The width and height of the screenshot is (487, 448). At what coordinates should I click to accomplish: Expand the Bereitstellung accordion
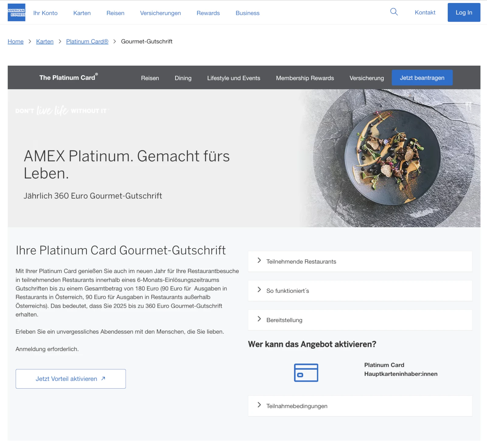tap(360, 320)
